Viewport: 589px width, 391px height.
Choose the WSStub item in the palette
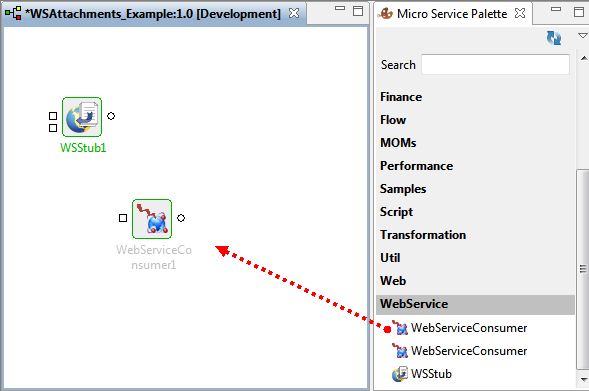(422, 374)
